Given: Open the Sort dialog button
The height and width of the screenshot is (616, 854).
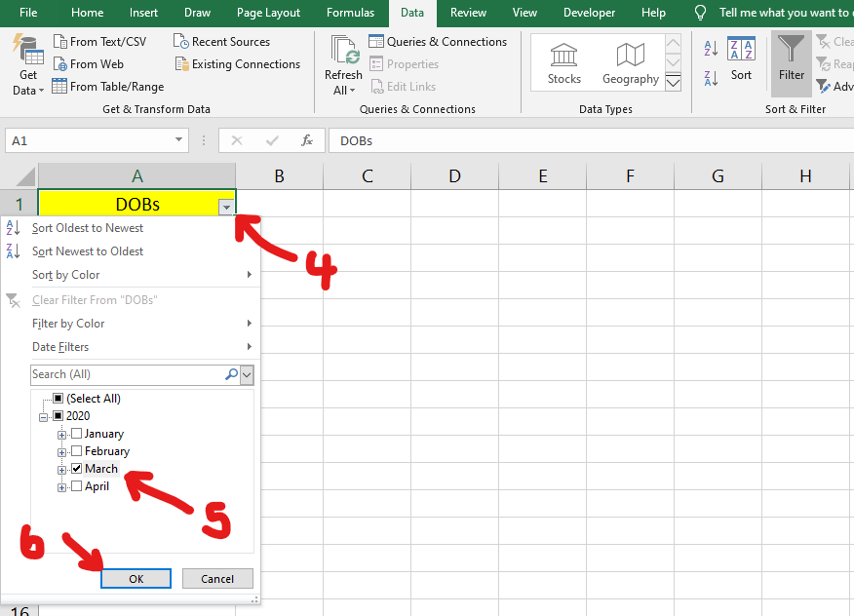Looking at the screenshot, I should click(x=741, y=59).
